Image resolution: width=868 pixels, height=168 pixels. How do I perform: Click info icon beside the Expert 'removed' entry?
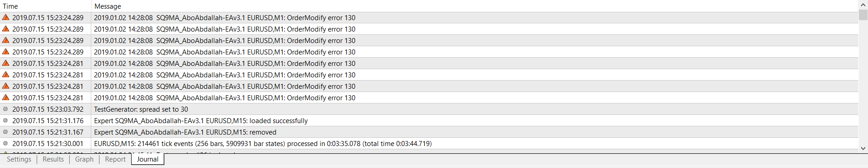(6, 132)
